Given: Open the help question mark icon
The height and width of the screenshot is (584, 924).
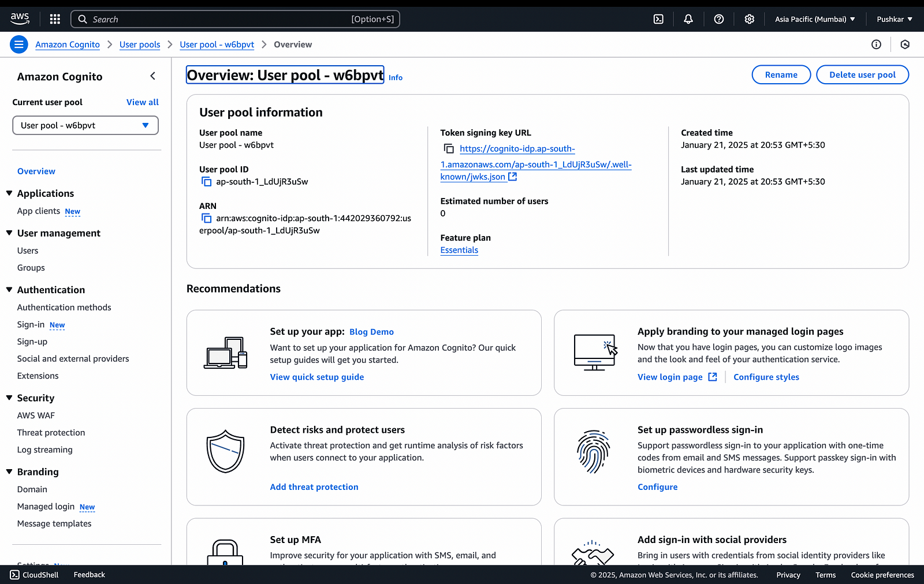Looking at the screenshot, I should pos(719,19).
